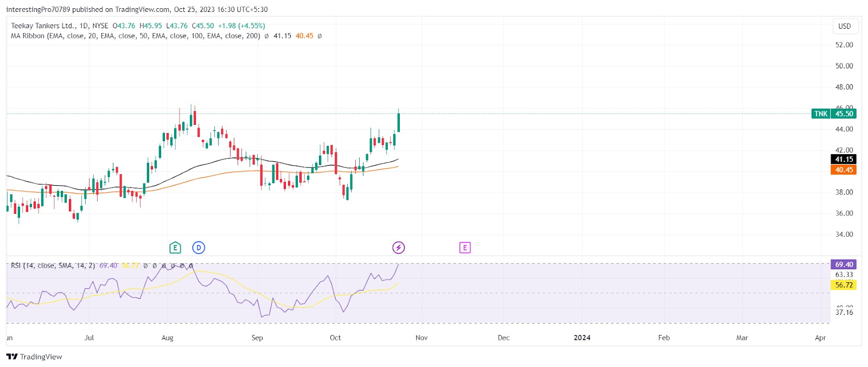The image size is (868, 367).
Task: Click the pink upcoming earnings E marker
Action: [x=465, y=248]
